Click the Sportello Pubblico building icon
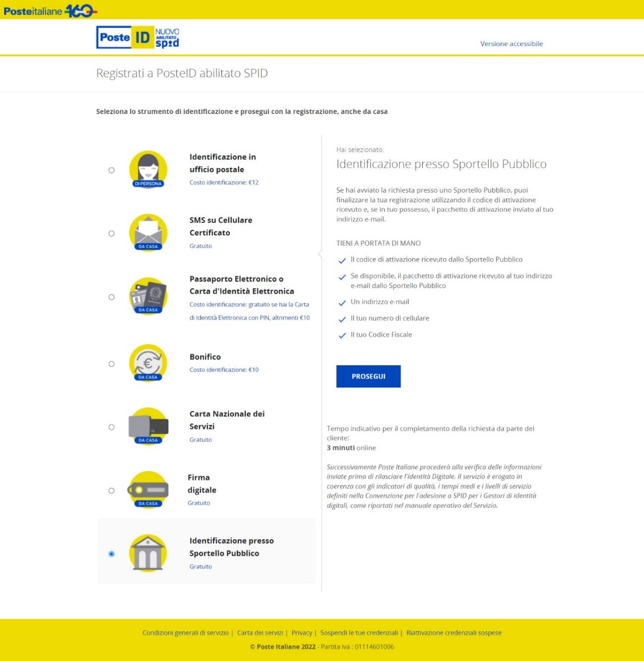Screen dimensions: 644x661 click(148, 553)
